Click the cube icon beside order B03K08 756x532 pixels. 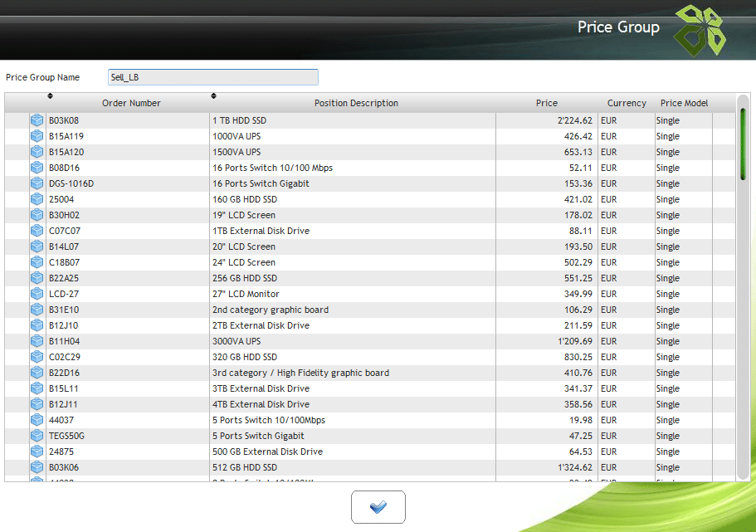37,120
